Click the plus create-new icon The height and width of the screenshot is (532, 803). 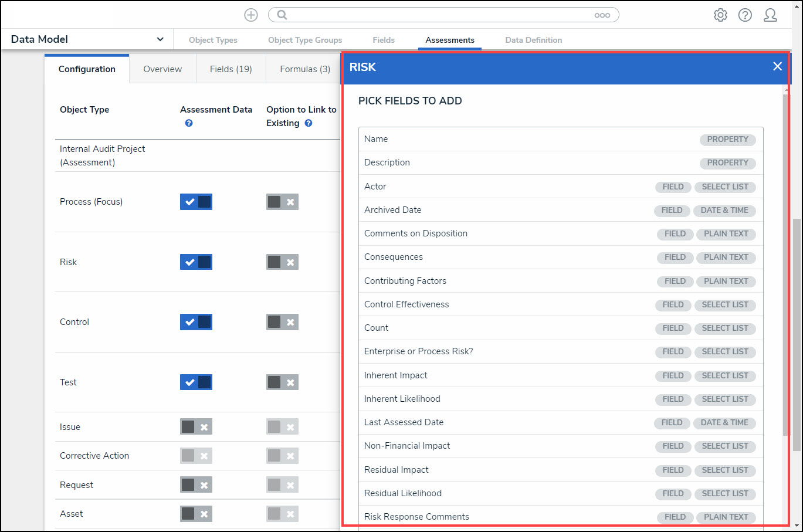pos(251,15)
